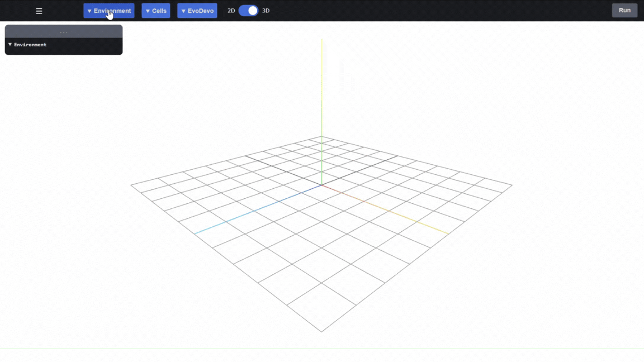Click the outer end of blue axis

195,234
